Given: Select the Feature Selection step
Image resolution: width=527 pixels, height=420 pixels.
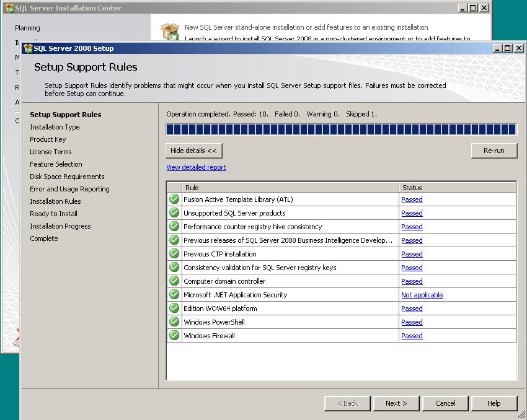Looking at the screenshot, I should 56,164.
